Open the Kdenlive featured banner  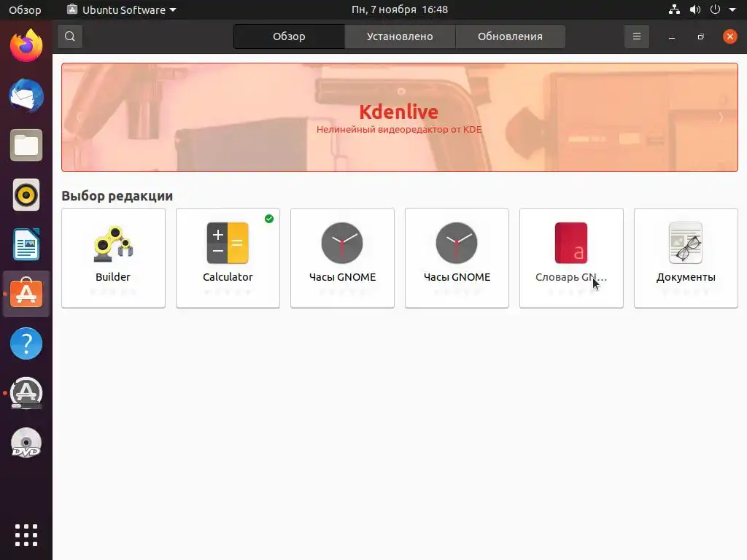[399, 117]
